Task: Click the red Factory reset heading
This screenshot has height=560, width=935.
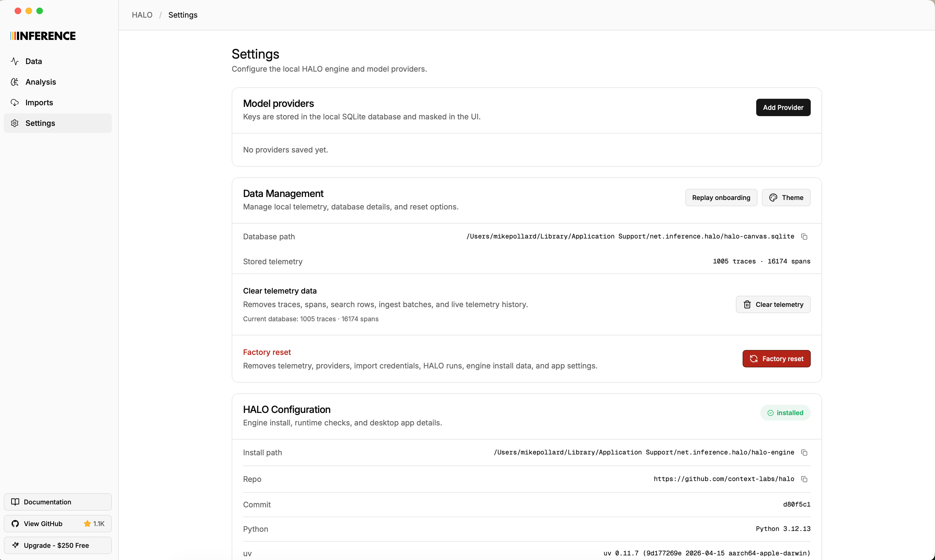Action: [267, 352]
